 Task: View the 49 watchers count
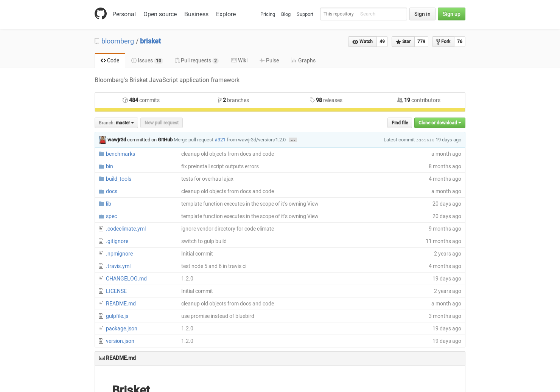[x=382, y=42]
